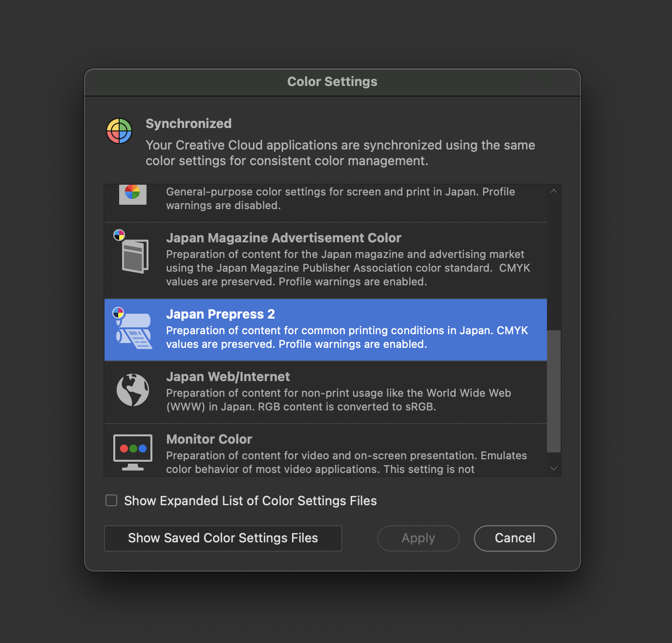Viewport: 672px width, 643px height.
Task: Click the partially visible Japan general-purpose icon
Action: (133, 194)
